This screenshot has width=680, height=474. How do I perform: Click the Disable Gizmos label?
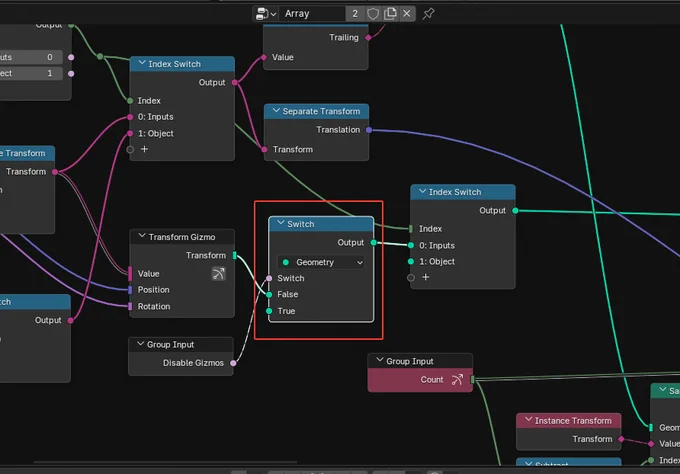pos(193,363)
